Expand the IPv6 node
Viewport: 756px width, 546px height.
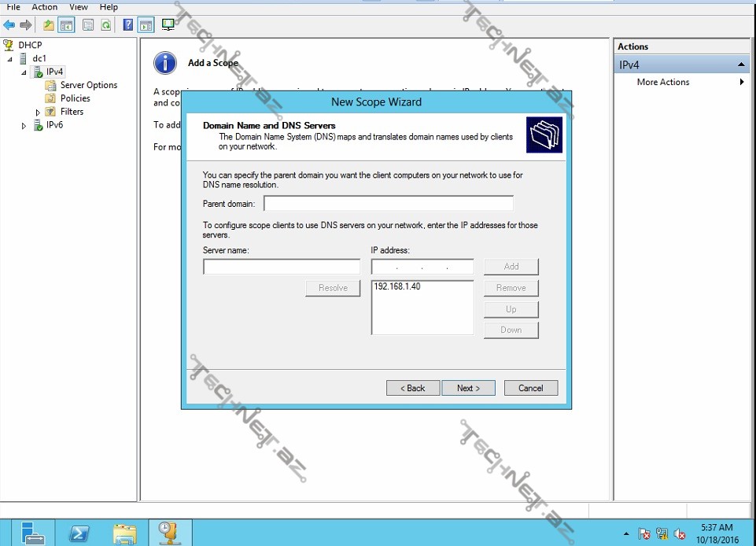[24, 126]
